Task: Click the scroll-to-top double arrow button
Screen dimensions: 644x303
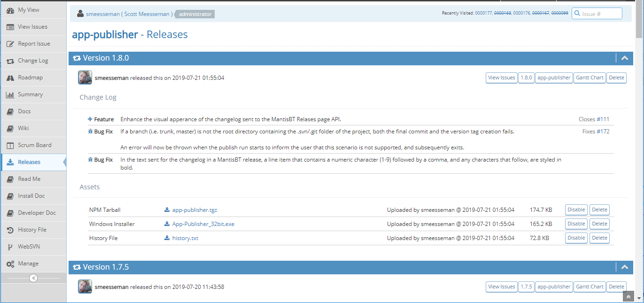Action: point(628,297)
